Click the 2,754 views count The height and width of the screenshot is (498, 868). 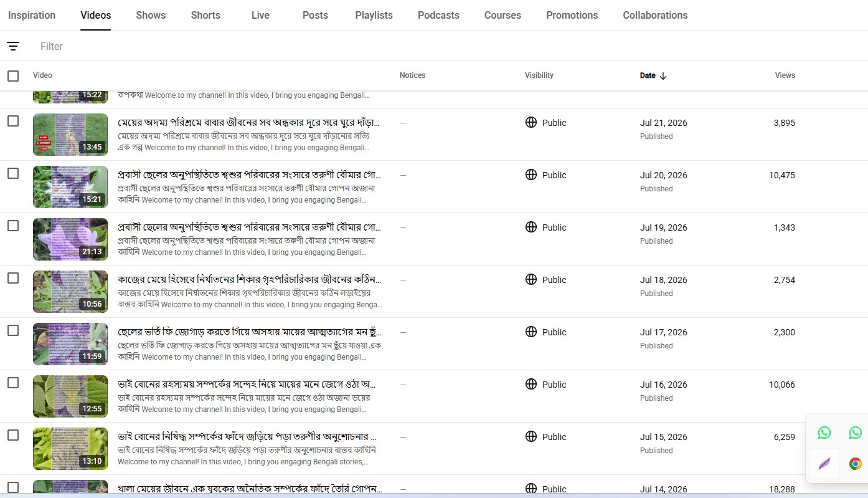(784, 280)
